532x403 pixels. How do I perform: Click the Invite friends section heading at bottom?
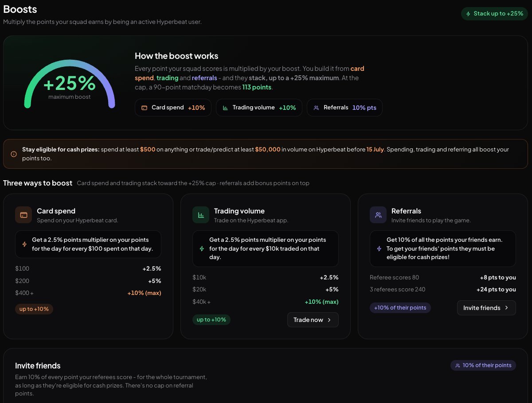(x=38, y=366)
